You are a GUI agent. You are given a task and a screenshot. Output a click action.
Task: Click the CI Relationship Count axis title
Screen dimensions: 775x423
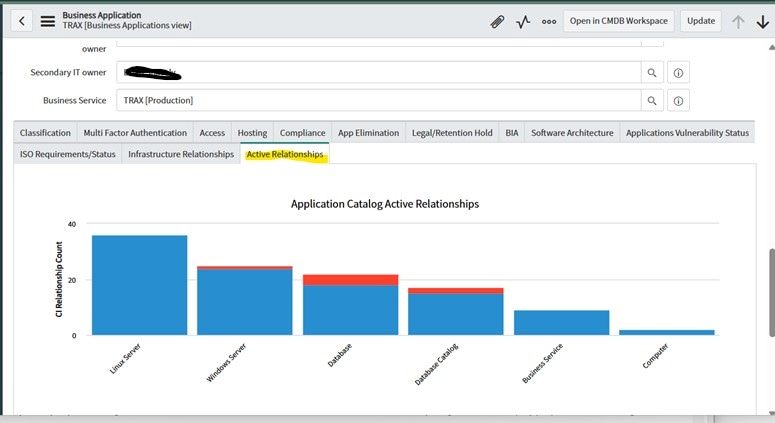(x=59, y=279)
